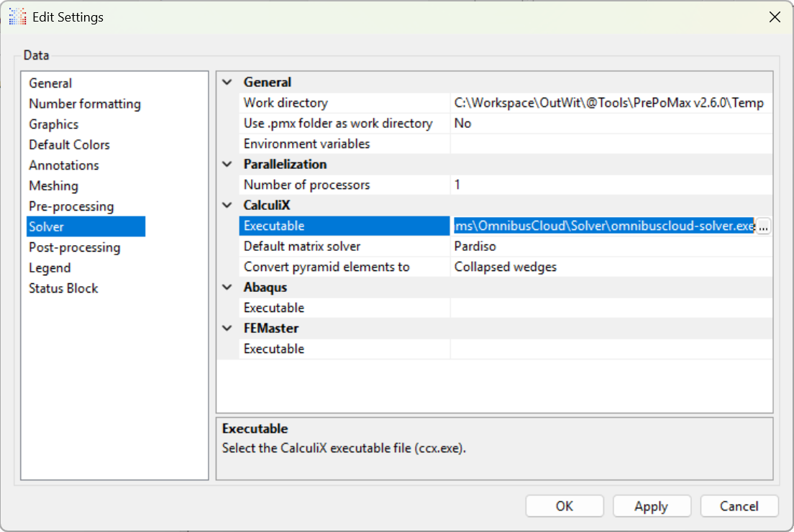Select the Solver settings category
Screen dimensions: 794x532
[86, 226]
